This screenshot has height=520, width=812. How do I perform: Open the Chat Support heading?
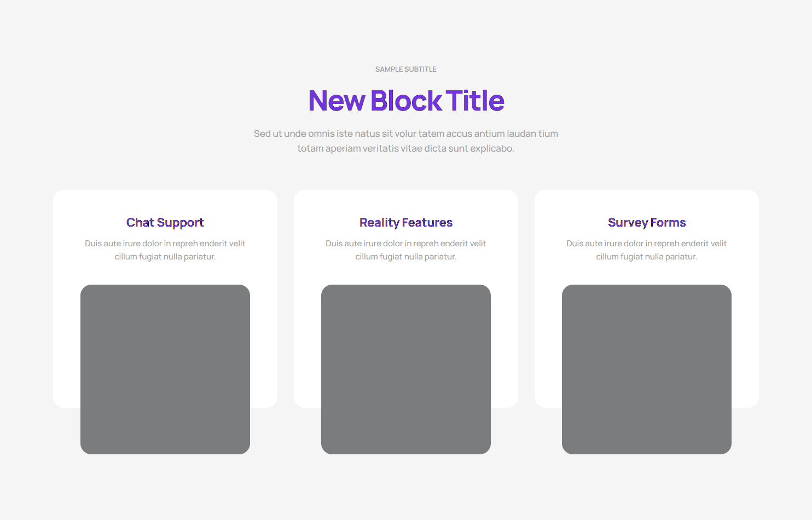coord(165,222)
